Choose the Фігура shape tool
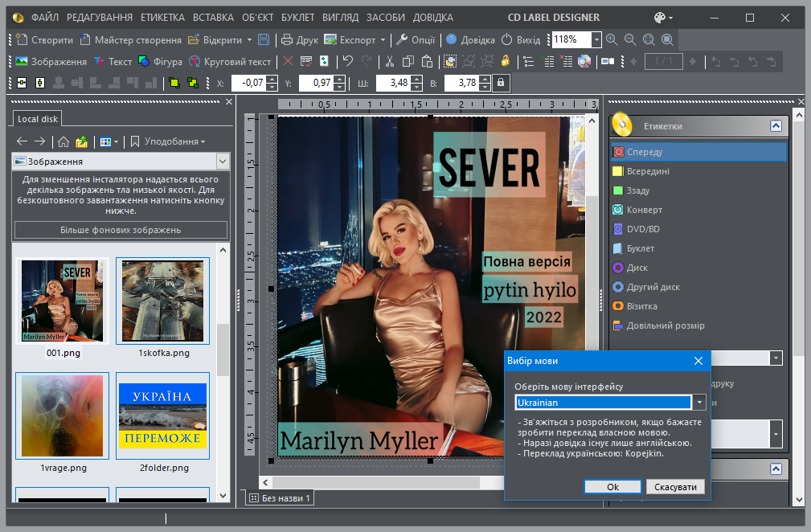 point(160,62)
